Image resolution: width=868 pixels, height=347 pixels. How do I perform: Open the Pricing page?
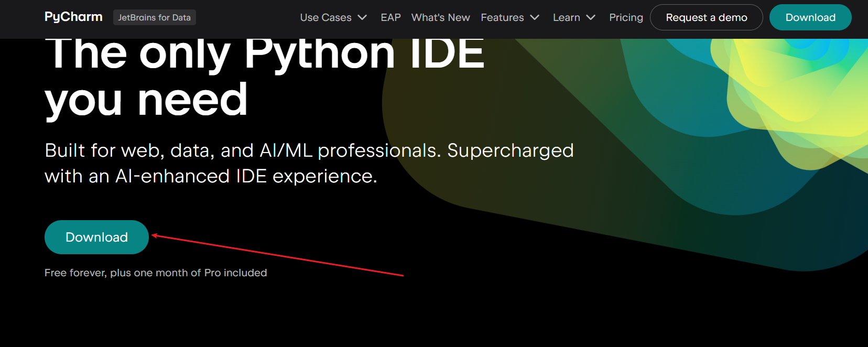click(626, 17)
